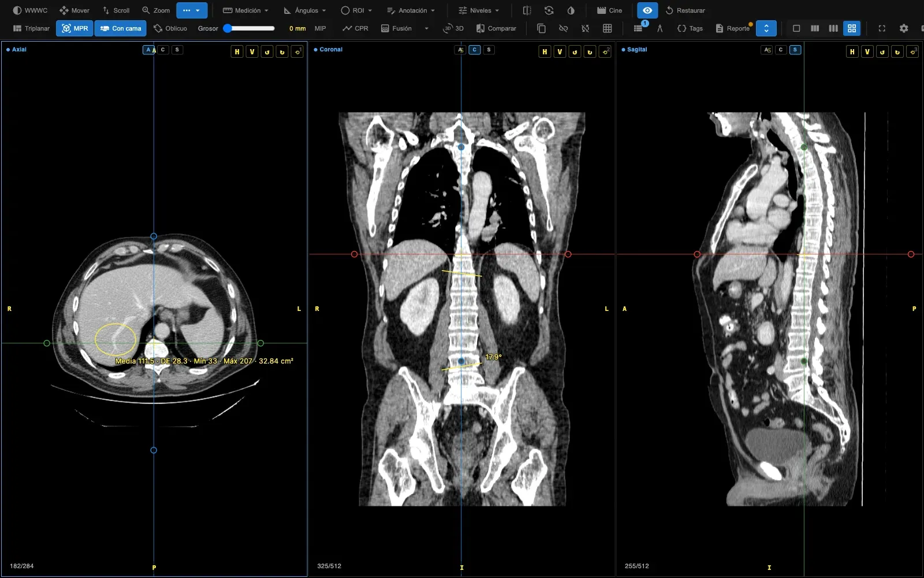Open the CPR curved reconstruction tool

click(355, 28)
